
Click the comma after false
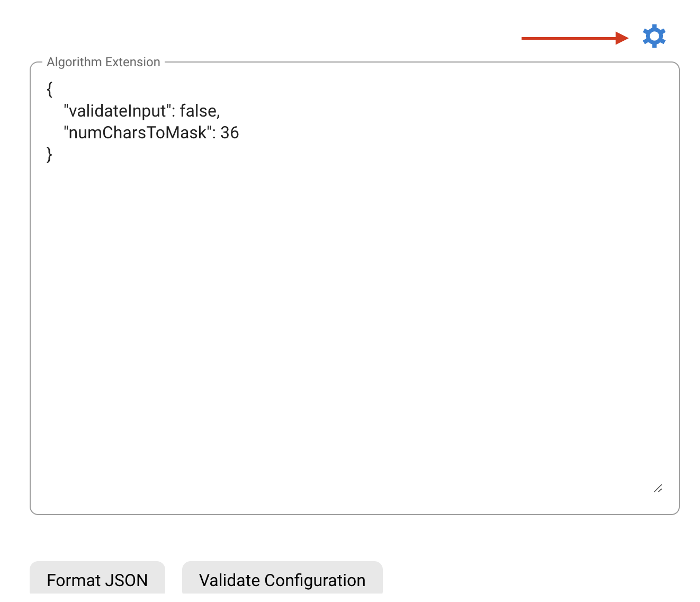pyautogui.click(x=218, y=112)
